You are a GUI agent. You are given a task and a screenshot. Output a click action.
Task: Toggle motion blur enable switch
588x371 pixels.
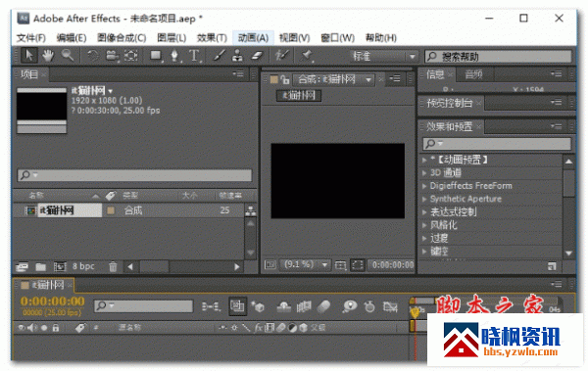click(x=323, y=306)
